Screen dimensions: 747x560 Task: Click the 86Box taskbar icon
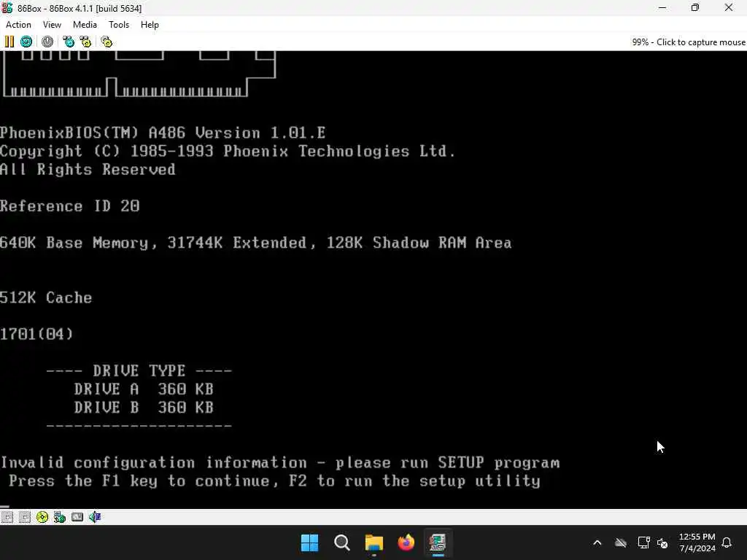click(438, 542)
